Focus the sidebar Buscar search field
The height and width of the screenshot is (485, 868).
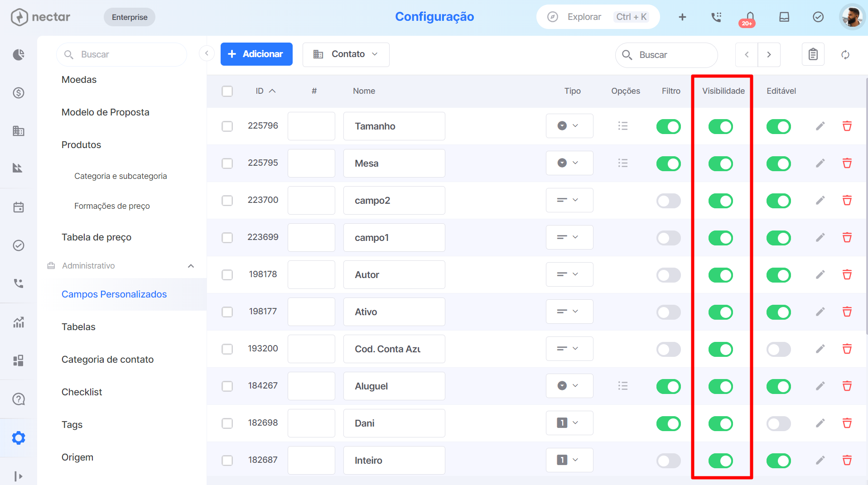click(x=121, y=54)
